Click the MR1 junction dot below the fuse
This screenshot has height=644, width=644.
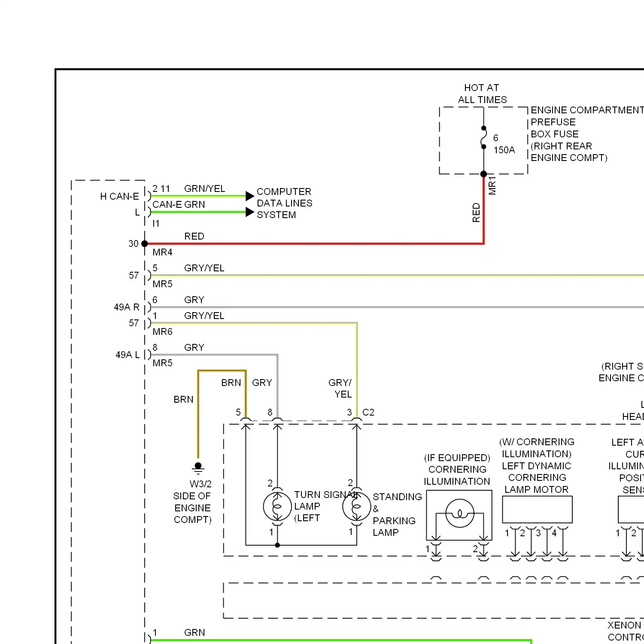pyautogui.click(x=484, y=174)
